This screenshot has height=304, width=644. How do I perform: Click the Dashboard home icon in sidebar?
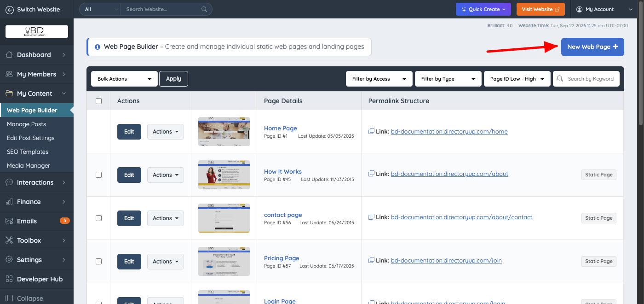[9, 55]
